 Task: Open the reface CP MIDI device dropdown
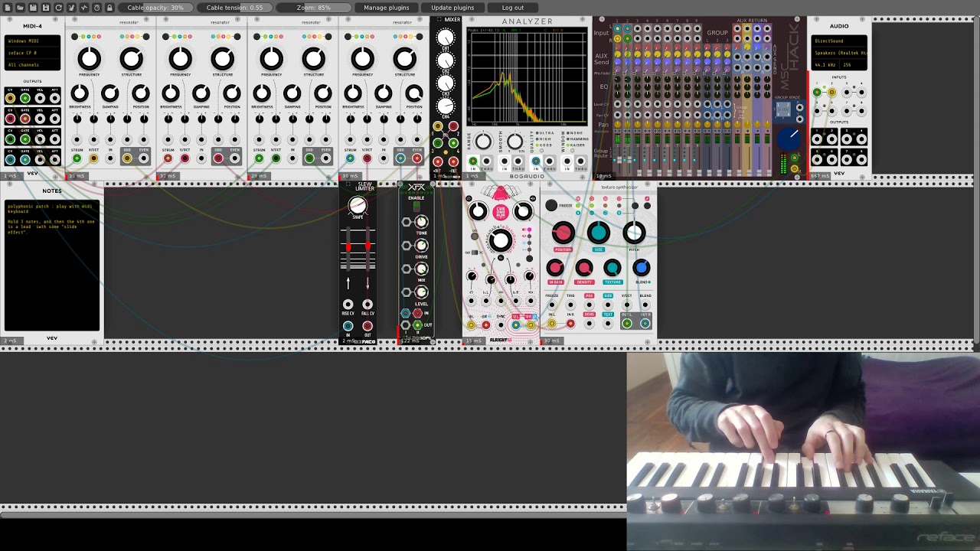[33, 53]
